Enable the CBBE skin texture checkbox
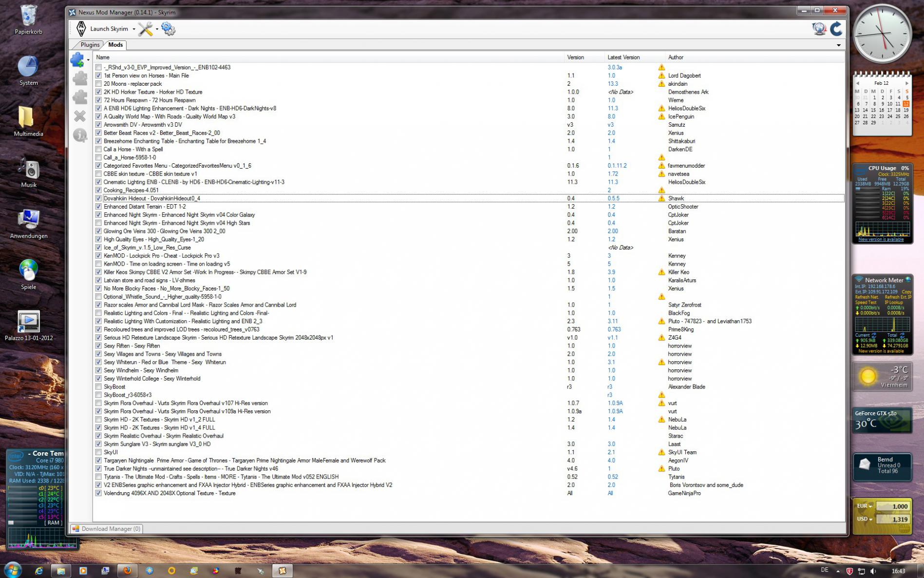 [x=99, y=174]
